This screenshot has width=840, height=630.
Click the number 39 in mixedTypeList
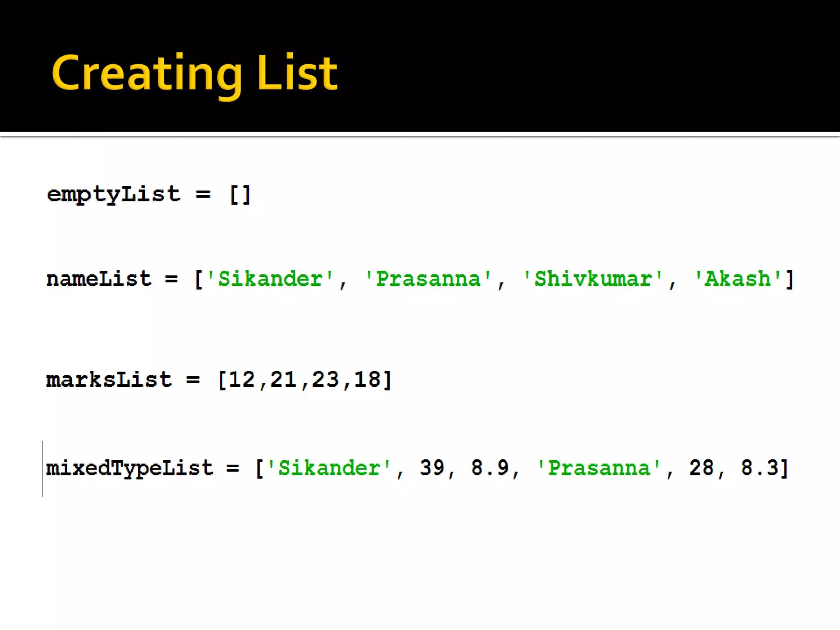point(432,468)
